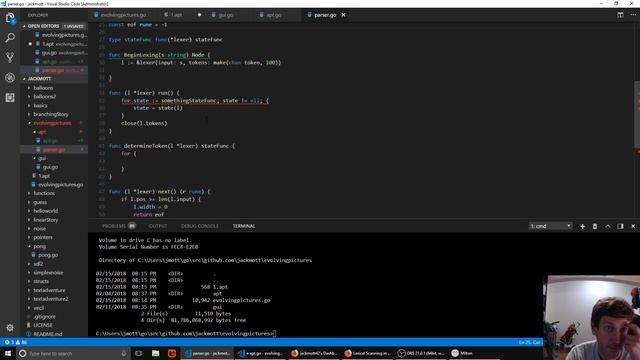
Task: Open the Source Control view
Action: pos(10,57)
